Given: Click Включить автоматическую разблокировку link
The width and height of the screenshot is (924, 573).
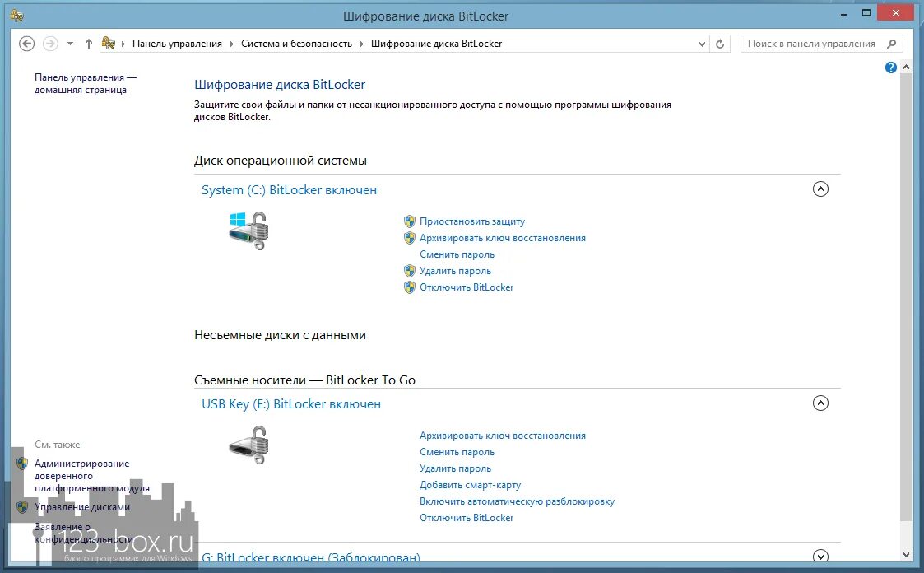Looking at the screenshot, I should point(517,501).
